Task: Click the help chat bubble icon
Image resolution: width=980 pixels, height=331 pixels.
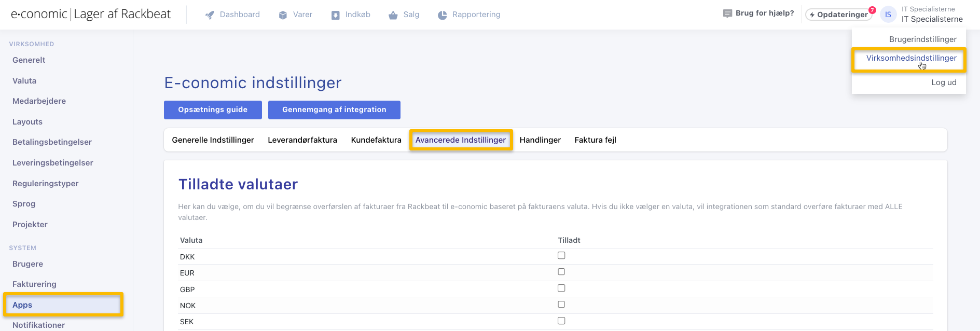Action: (x=727, y=13)
